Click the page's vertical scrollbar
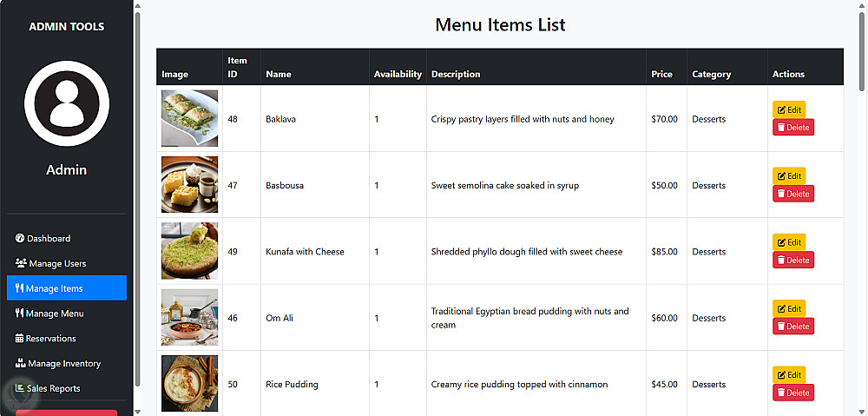 pyautogui.click(x=861, y=52)
